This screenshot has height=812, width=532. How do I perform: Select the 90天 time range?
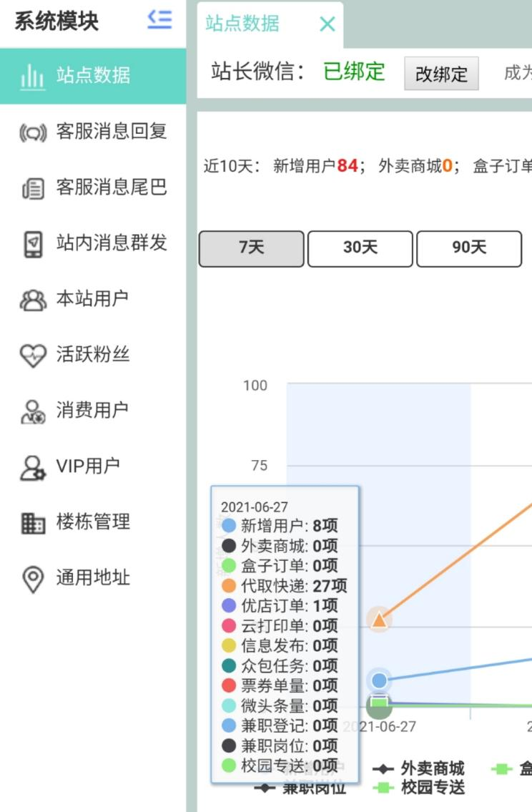[x=469, y=248]
